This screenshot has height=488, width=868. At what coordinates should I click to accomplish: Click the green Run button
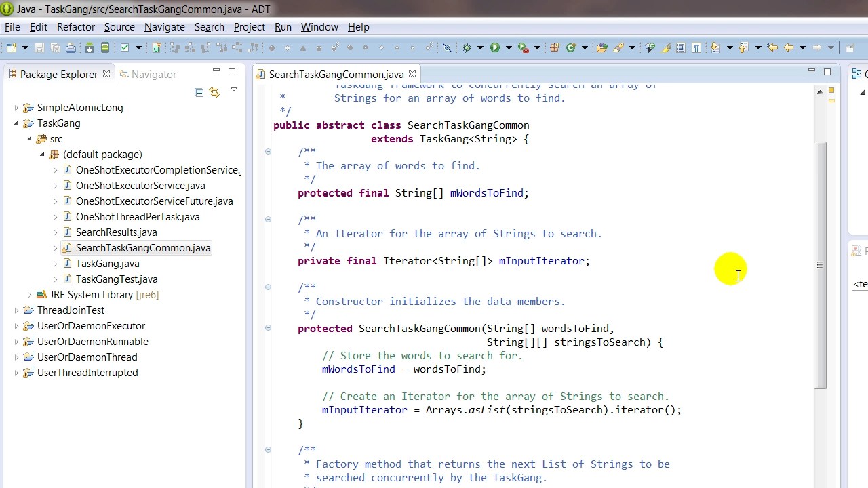495,47
